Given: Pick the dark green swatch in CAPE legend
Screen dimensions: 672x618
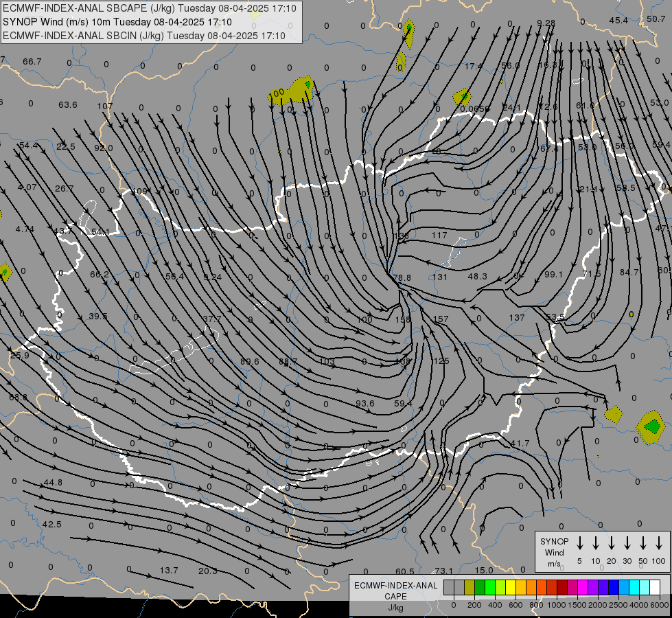Looking at the screenshot, I should coord(480,587).
